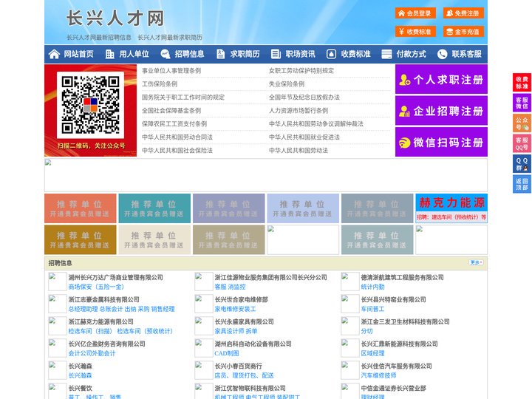Open 工伤保险条例 link
The width and height of the screenshot is (532, 399).
(160, 83)
